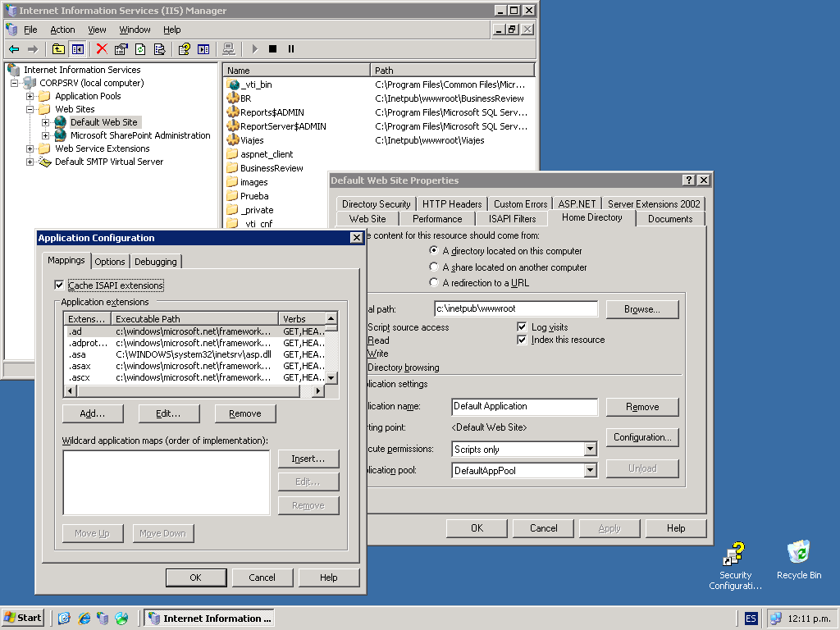Click the red Delete X toolbar icon

click(x=102, y=49)
